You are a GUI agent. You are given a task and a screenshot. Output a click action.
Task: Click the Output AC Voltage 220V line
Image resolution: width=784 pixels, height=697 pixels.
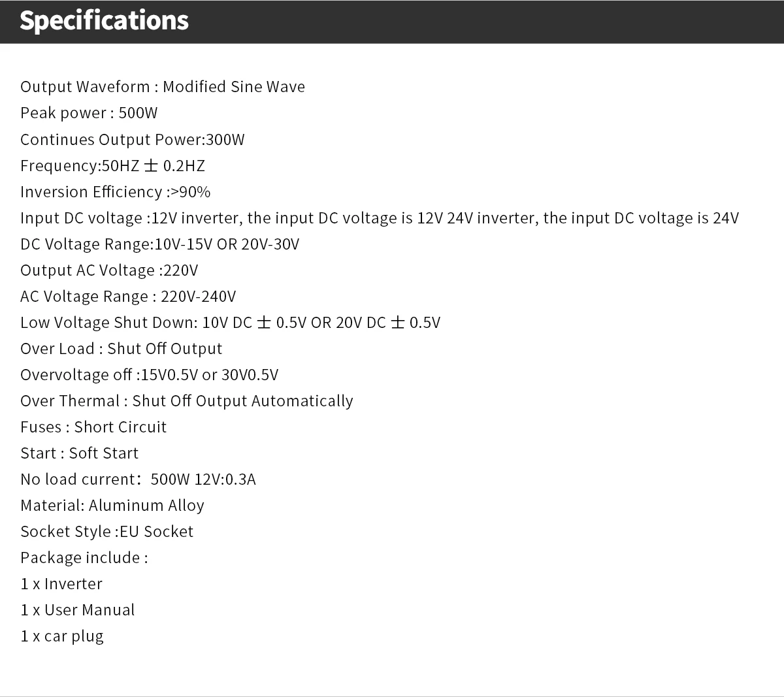109,270
